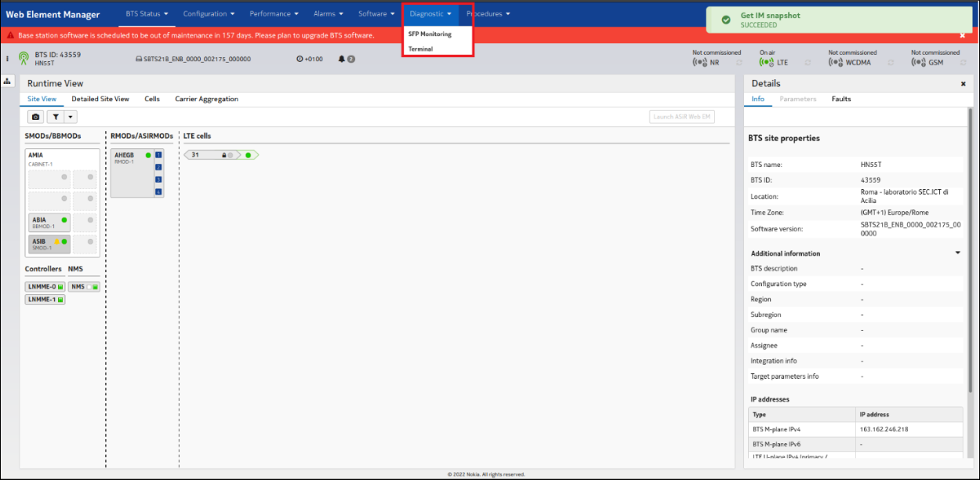
Task: Switch to the Info tab in Details
Action: pyautogui.click(x=757, y=99)
